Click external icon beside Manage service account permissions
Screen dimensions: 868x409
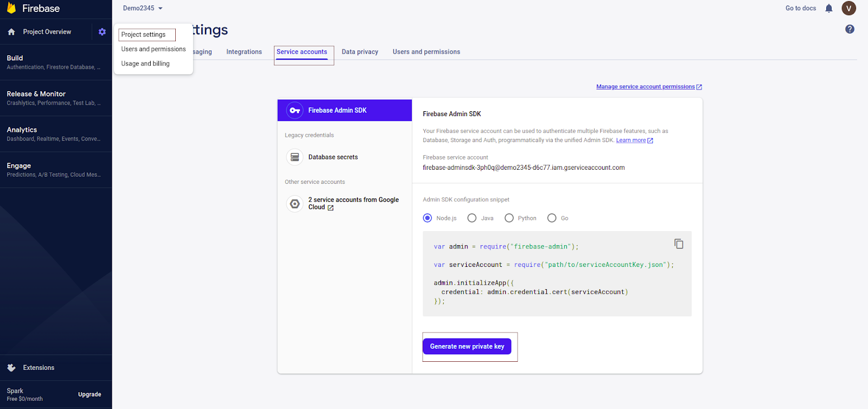point(699,87)
